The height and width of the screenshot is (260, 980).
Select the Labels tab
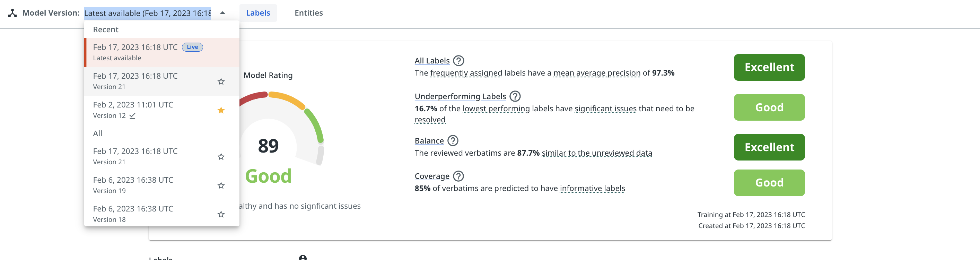tap(258, 12)
